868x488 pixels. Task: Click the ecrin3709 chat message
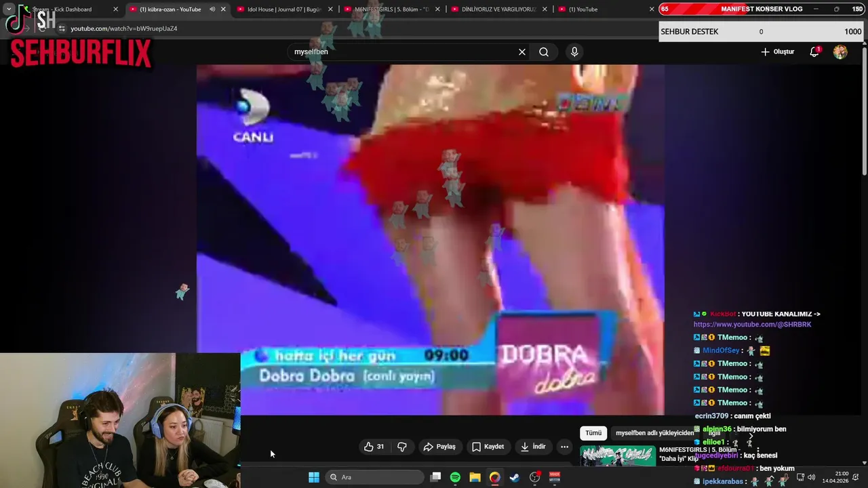732,416
